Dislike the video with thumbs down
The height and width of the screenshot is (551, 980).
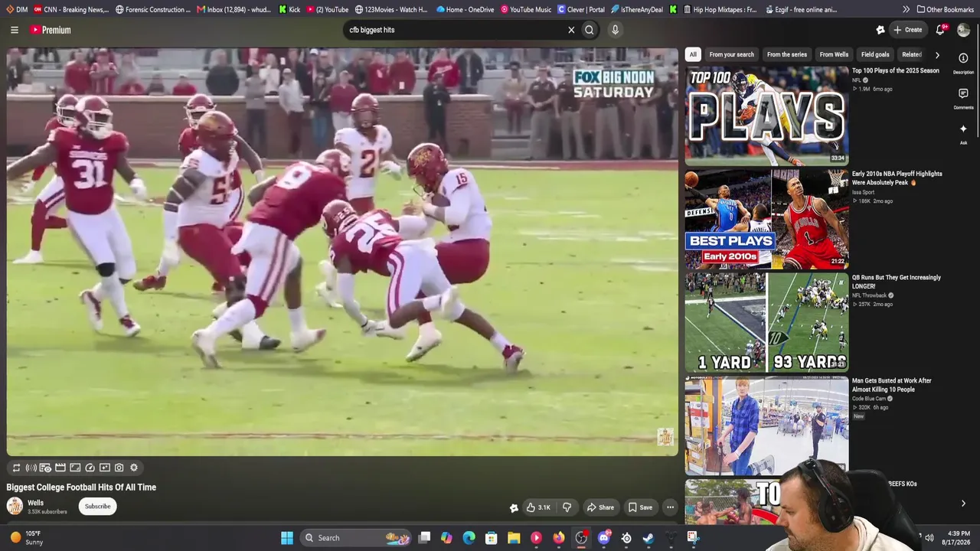tap(567, 507)
